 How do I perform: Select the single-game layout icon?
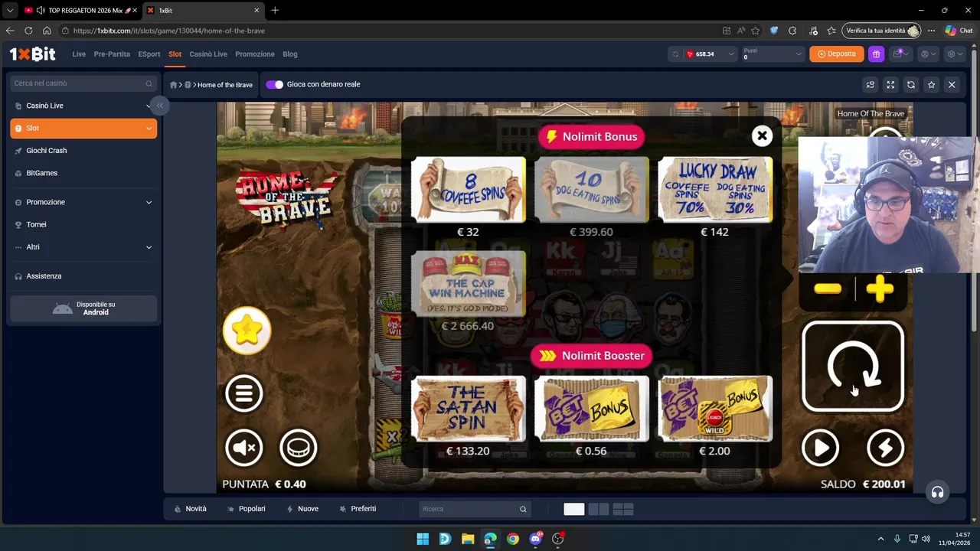point(574,509)
